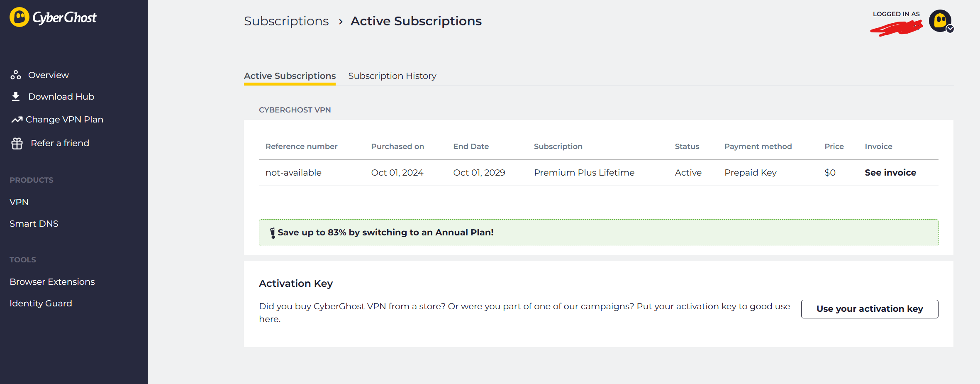
Task: Select Refer a friend menu item
Action: [60, 143]
